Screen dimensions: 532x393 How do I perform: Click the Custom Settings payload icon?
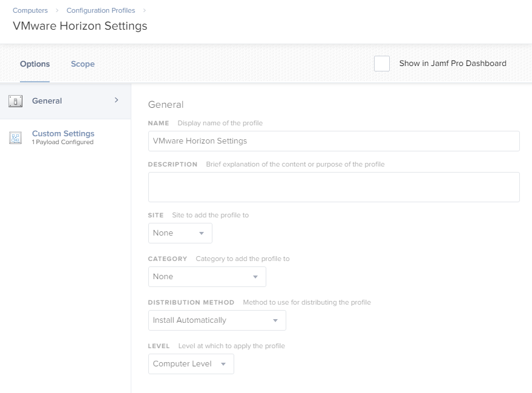[x=15, y=137]
